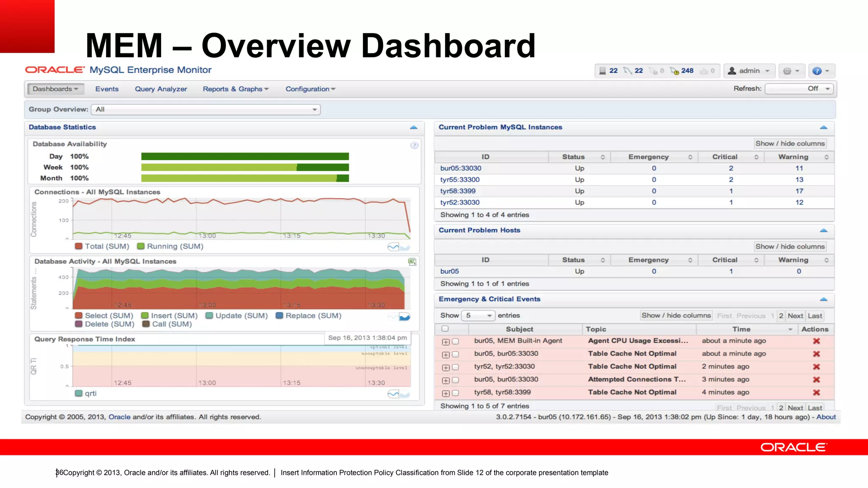Click the dolphin with question mark icon showing 248
The height and width of the screenshot is (488, 868).
click(674, 71)
